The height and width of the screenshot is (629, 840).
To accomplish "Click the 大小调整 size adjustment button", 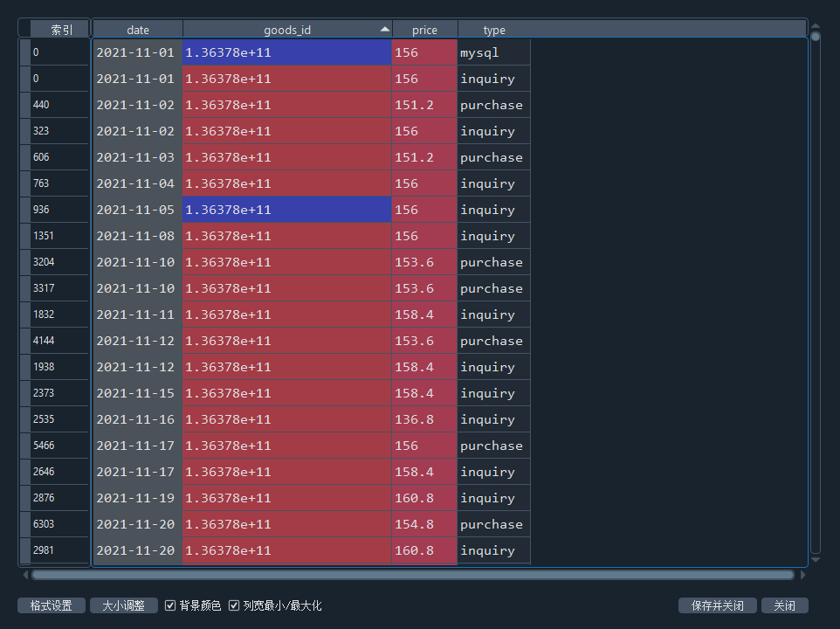I will [122, 605].
